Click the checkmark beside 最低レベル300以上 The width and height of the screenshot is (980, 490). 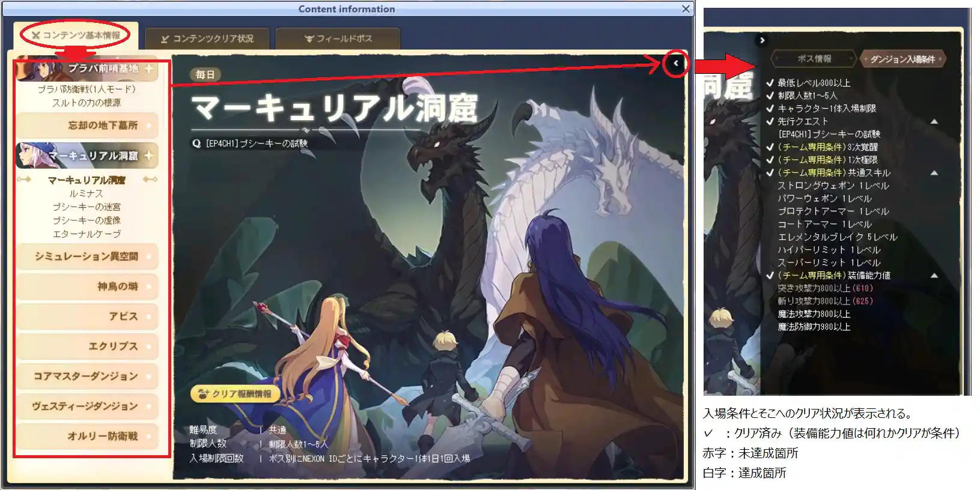click(770, 83)
